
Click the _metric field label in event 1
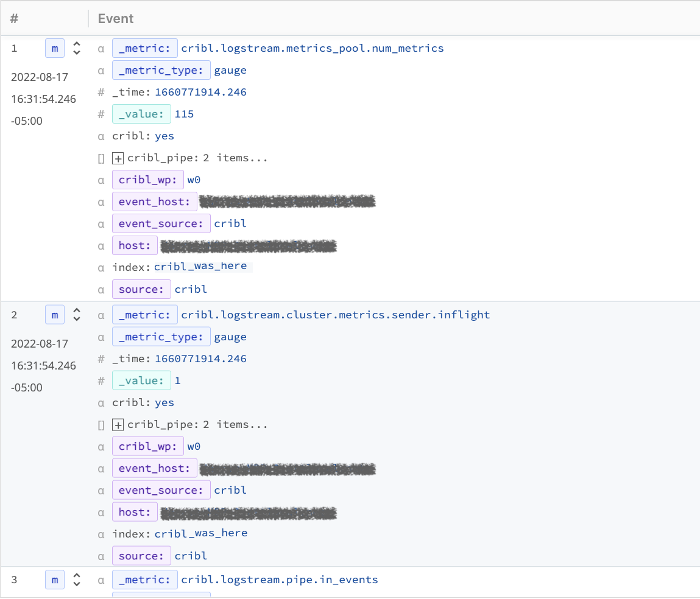pyautogui.click(x=144, y=49)
